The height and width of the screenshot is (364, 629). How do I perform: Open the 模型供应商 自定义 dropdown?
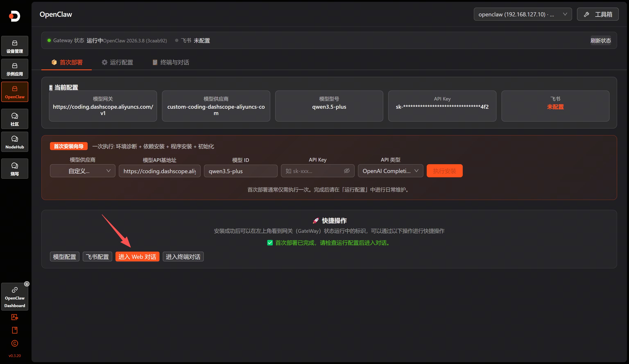click(x=83, y=171)
